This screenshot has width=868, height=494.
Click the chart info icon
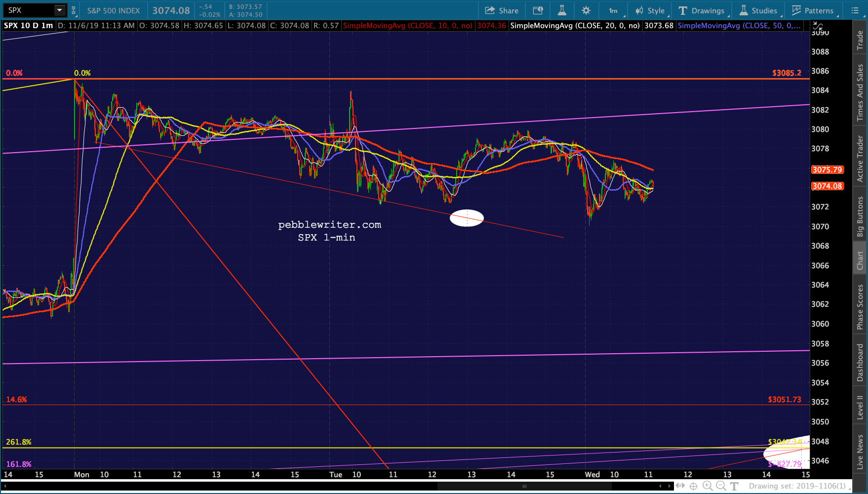click(538, 10)
